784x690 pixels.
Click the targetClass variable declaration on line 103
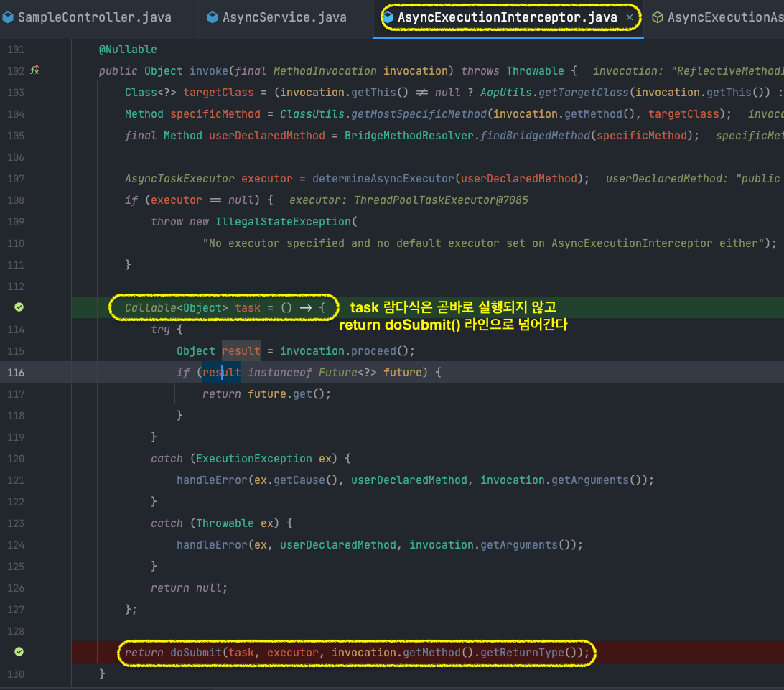(218, 93)
